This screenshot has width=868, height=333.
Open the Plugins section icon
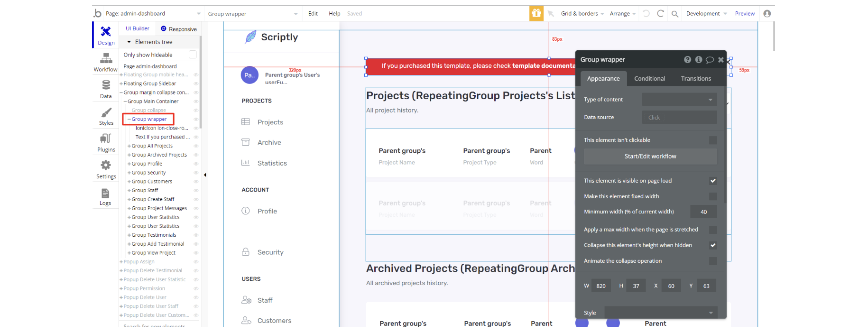[106, 139]
